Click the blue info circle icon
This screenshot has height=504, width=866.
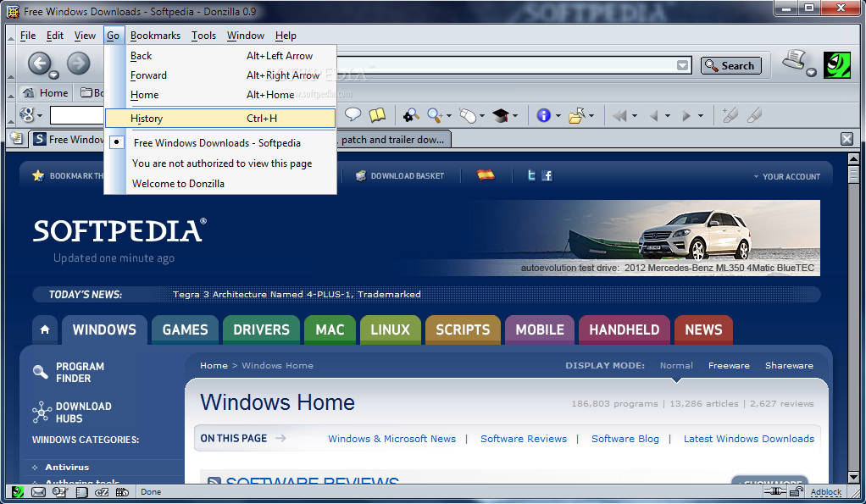(543, 115)
